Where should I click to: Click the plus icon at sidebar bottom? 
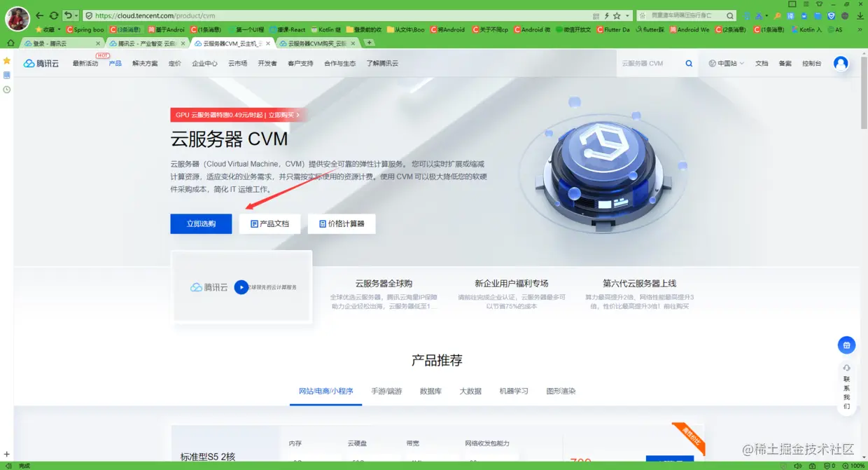pos(7,455)
